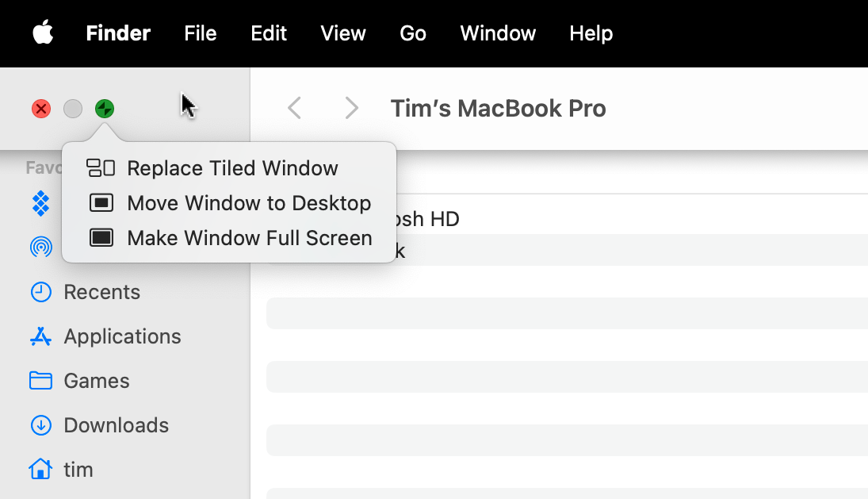Click the Dropbox icon in the sidebar
This screenshot has width=868, height=499.
coord(41,203)
